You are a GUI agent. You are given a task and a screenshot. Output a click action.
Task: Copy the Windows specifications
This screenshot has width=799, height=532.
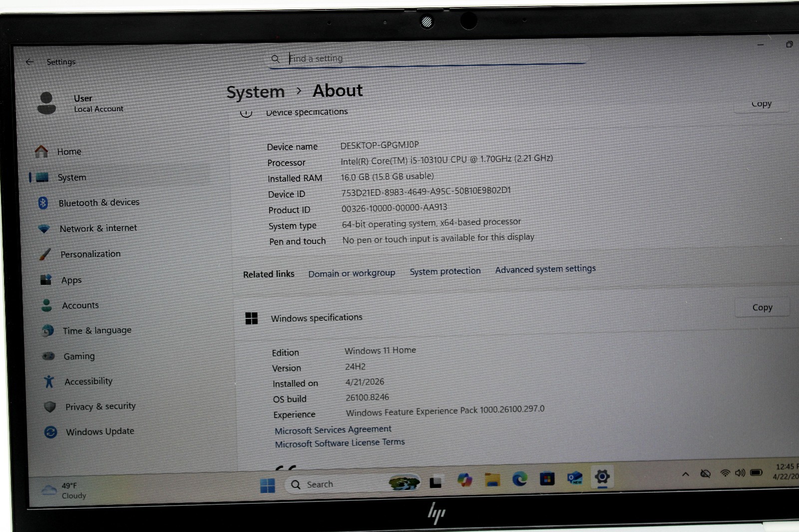pyautogui.click(x=762, y=307)
